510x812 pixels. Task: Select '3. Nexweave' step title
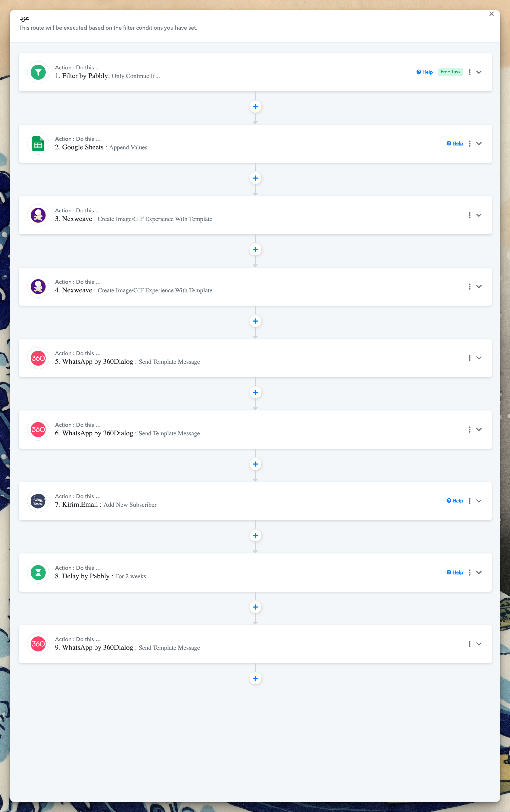(75, 219)
